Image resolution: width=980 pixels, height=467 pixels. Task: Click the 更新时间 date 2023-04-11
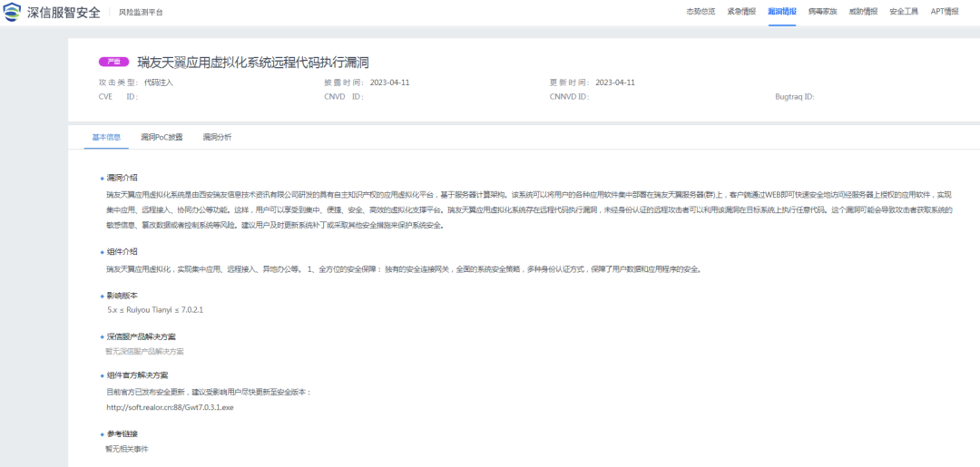pyautogui.click(x=615, y=83)
